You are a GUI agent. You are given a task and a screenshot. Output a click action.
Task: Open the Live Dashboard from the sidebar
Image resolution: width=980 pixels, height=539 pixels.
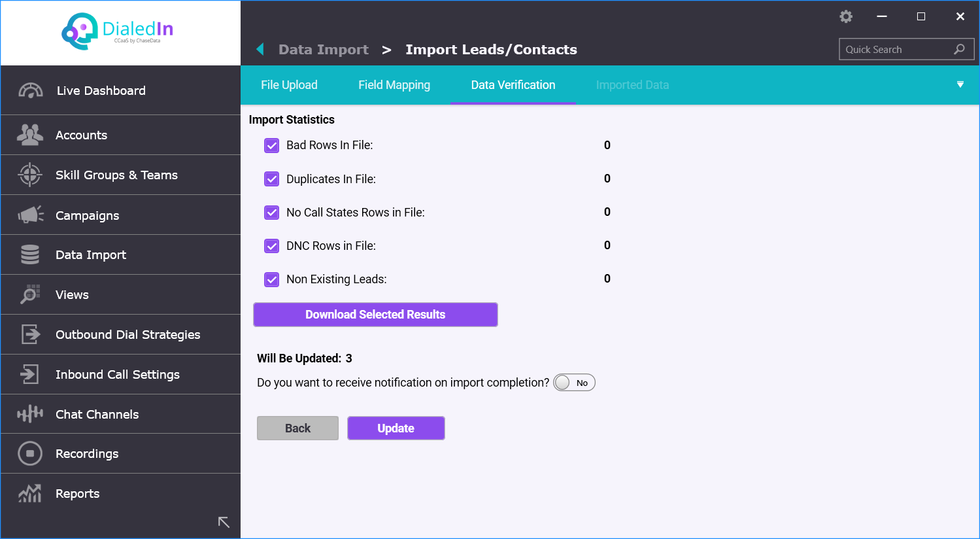pyautogui.click(x=29, y=90)
